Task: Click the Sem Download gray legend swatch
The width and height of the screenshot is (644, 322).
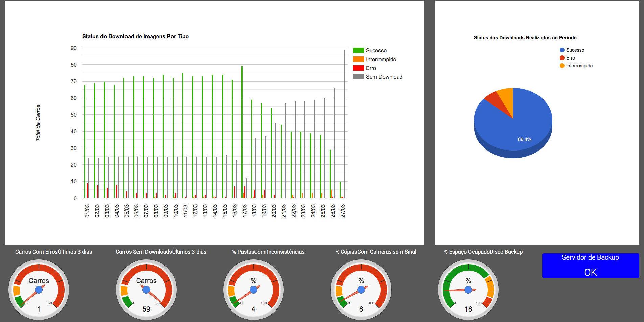Action: click(x=358, y=77)
